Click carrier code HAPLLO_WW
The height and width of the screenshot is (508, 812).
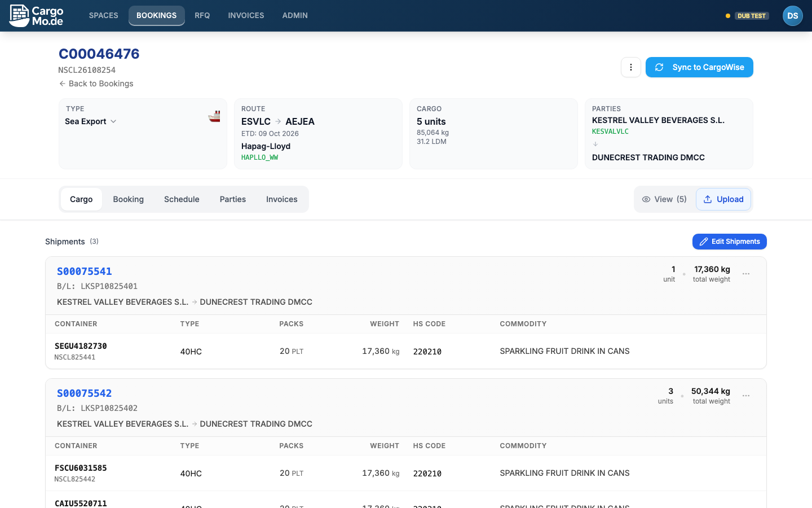[x=260, y=157]
